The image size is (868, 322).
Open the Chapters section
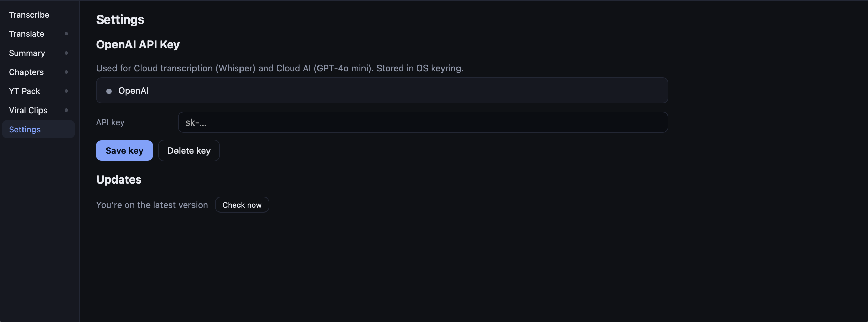pos(26,72)
